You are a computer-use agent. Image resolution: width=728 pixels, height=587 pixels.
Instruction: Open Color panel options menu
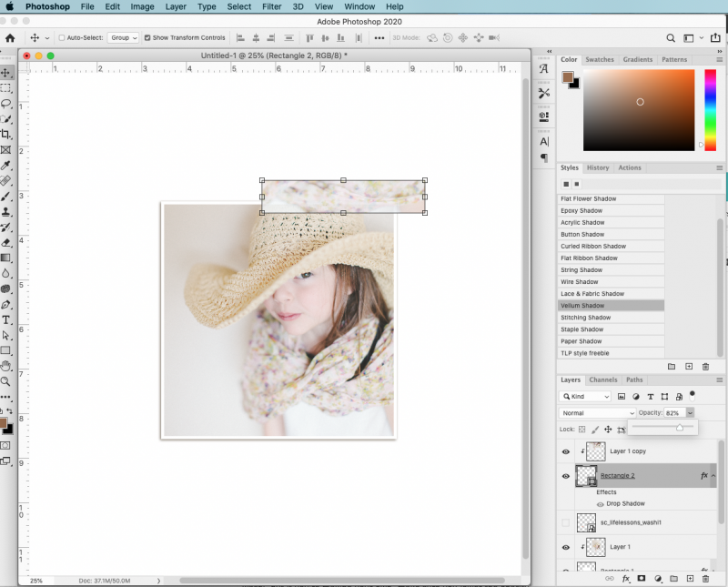(x=719, y=60)
